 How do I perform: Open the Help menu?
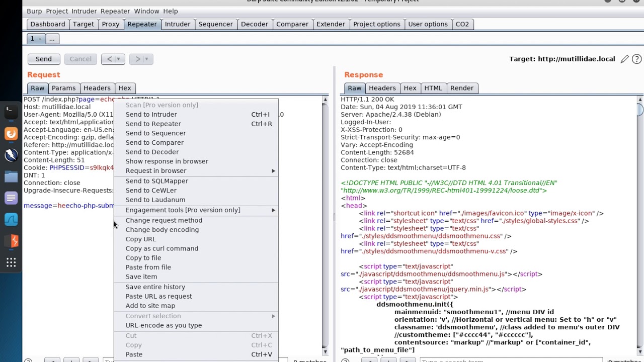(x=171, y=11)
